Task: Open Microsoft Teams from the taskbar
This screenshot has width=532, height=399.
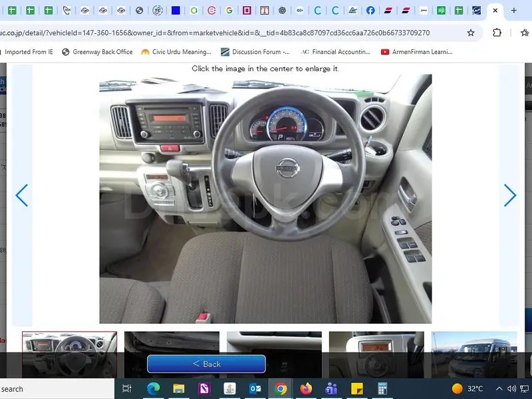Action: pyautogui.click(x=331, y=388)
